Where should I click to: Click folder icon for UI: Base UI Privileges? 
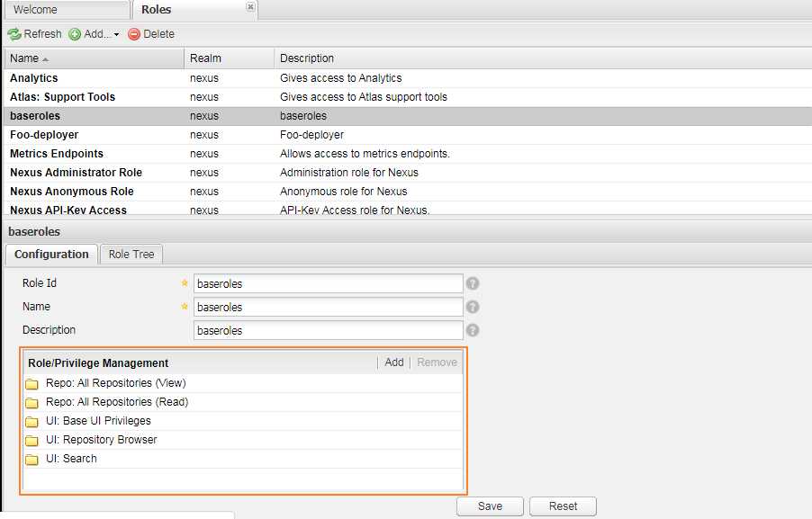[x=32, y=421]
